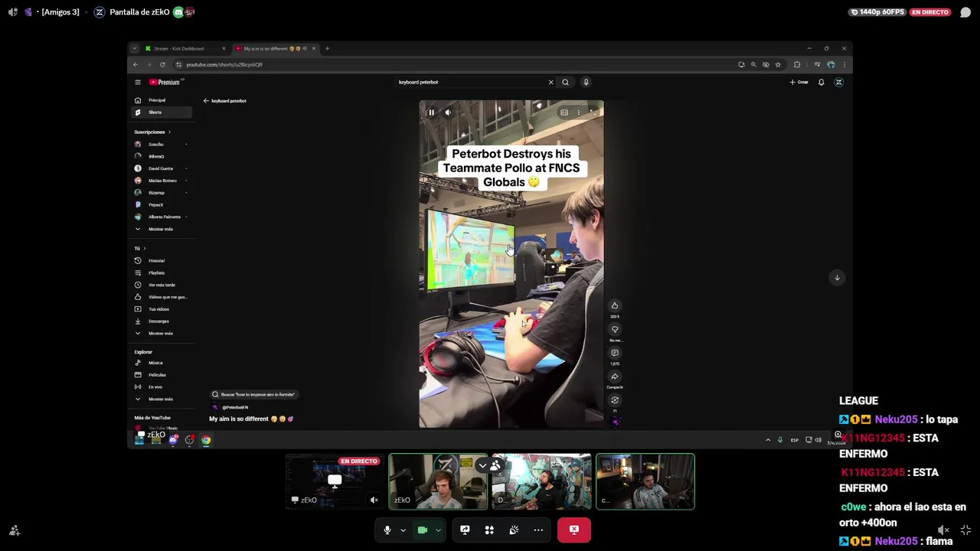Open the YouTube account avatar menu
Viewport: 980px width, 551px height.
tap(839, 82)
